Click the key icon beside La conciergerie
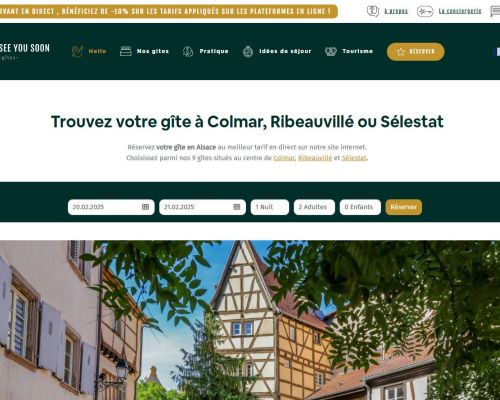Image resolution: width=500 pixels, height=400 pixels. [425, 11]
